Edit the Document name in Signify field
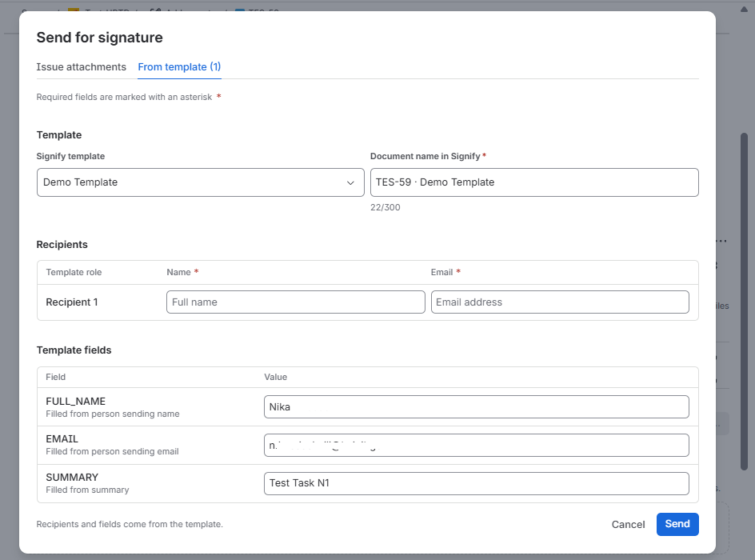The height and width of the screenshot is (560, 755). point(534,182)
